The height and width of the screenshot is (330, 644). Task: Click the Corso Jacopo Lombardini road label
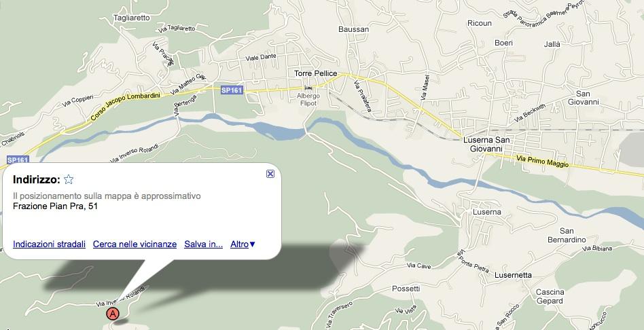(x=125, y=107)
